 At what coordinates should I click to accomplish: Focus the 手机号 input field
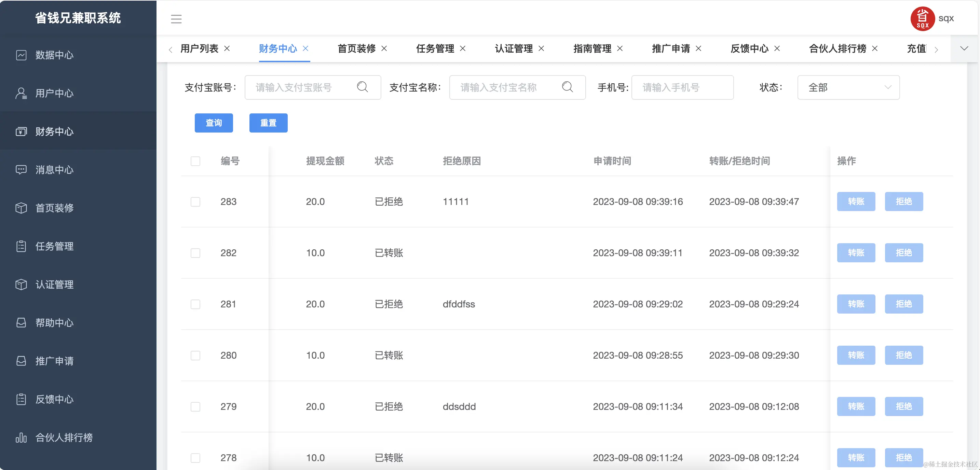click(x=682, y=87)
